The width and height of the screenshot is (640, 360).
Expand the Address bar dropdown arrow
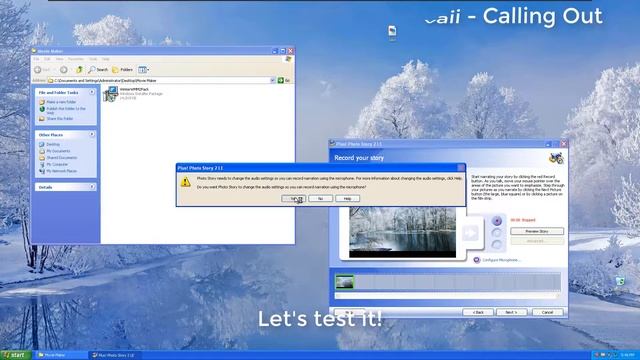point(273,80)
